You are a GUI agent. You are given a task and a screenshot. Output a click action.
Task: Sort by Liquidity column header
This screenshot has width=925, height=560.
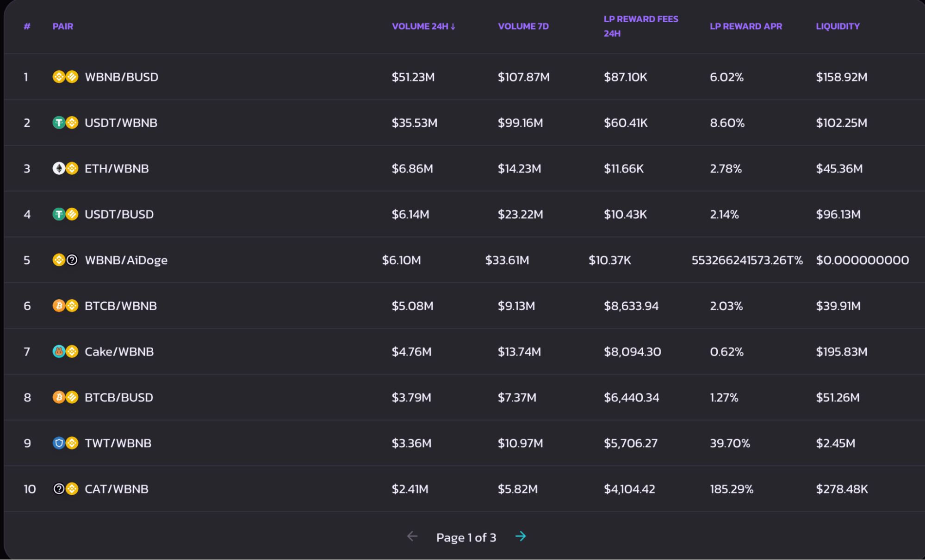tap(838, 26)
